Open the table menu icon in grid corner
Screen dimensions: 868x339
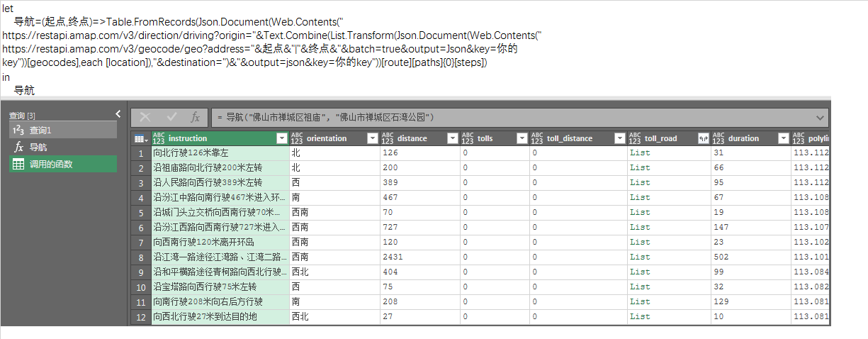pyautogui.click(x=141, y=139)
